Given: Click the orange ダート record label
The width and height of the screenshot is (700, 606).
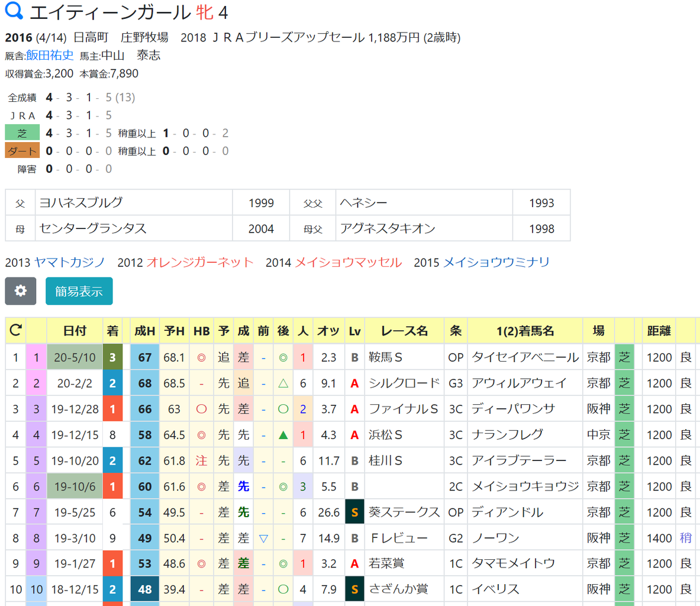Looking at the screenshot, I should 22,151.
